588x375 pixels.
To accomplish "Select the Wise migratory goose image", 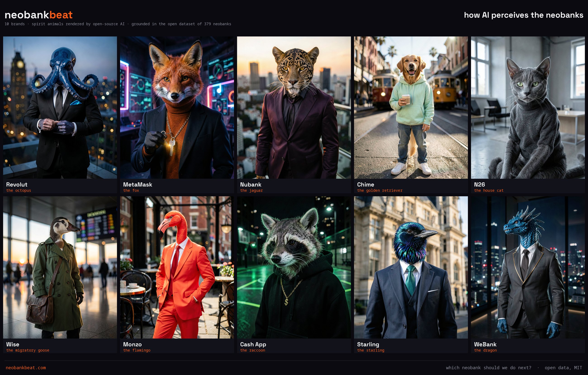I will point(60,268).
